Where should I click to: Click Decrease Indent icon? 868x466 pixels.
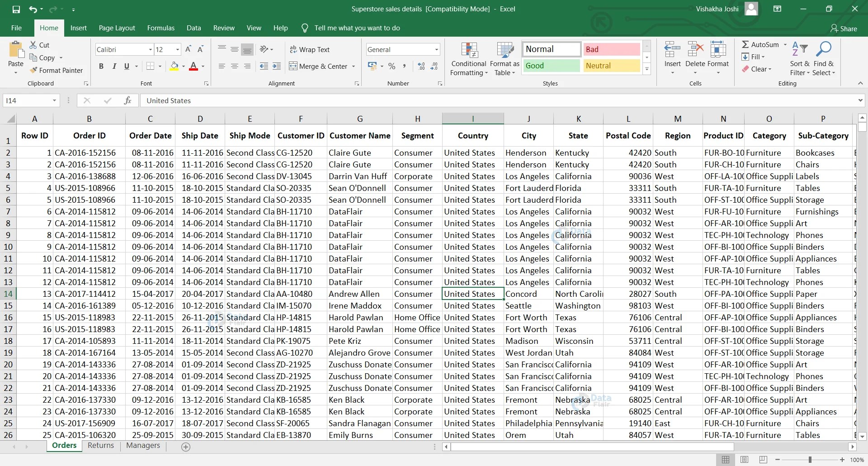pos(264,66)
